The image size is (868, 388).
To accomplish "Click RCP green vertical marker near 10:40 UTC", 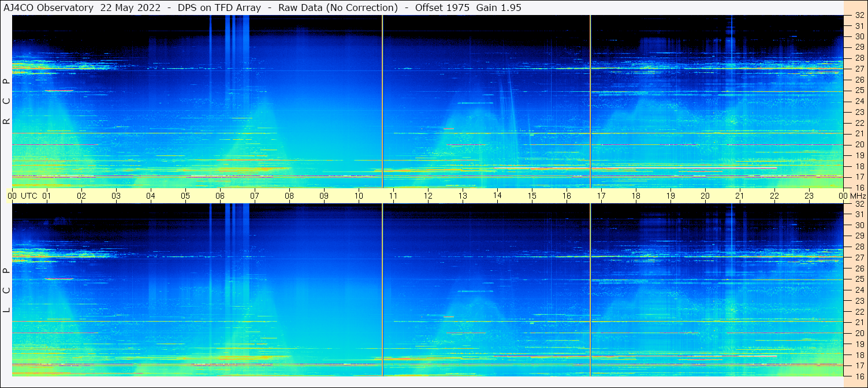I will 382,102.
